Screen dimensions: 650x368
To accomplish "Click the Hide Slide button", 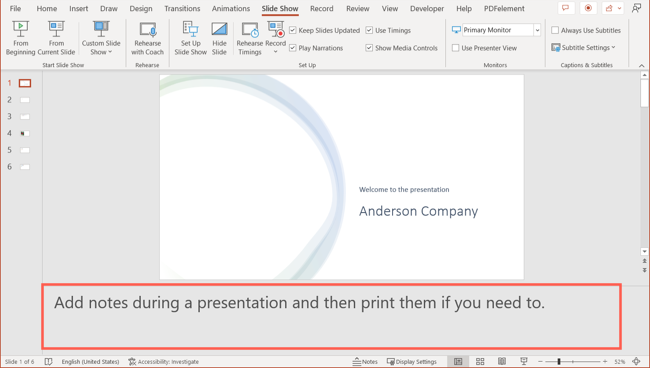I will pyautogui.click(x=219, y=38).
